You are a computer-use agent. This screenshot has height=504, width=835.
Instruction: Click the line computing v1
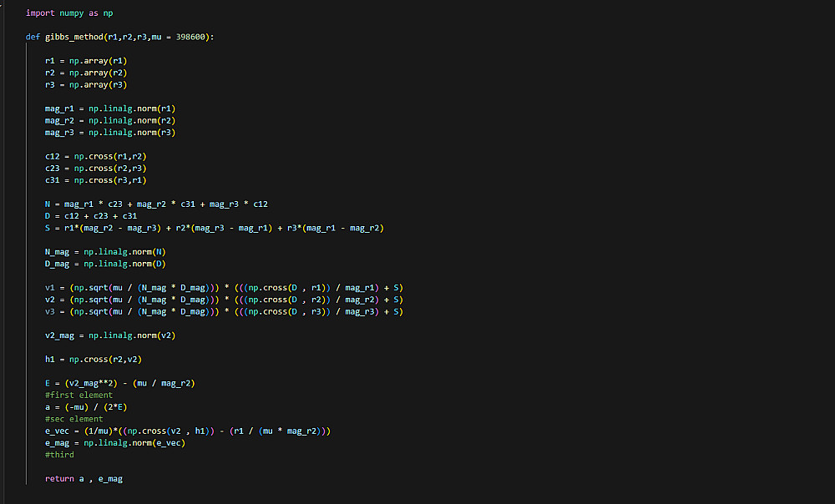pos(225,288)
